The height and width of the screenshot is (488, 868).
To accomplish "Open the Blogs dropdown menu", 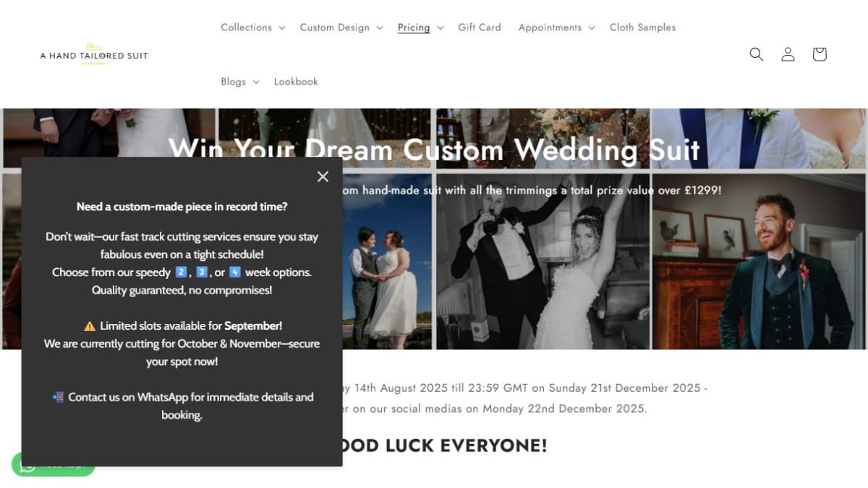I will pos(240,82).
